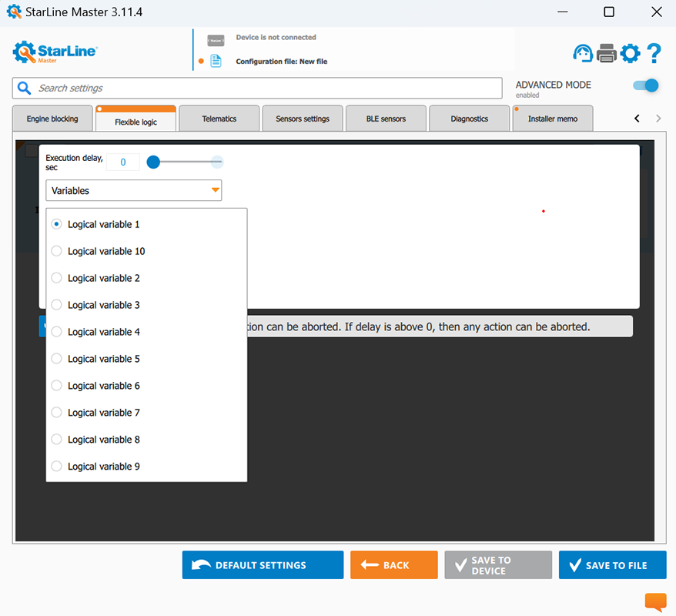The height and width of the screenshot is (616, 676).
Task: Click the execution delay slider handle
Action: point(153,162)
